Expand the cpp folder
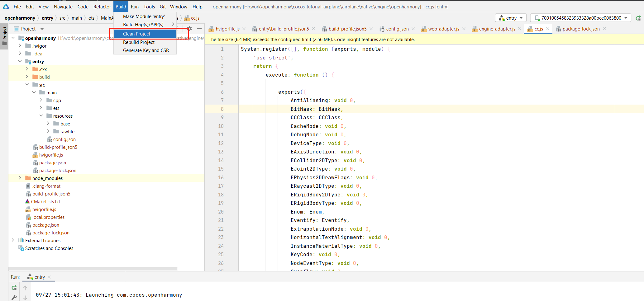The image size is (644, 301). [x=41, y=100]
